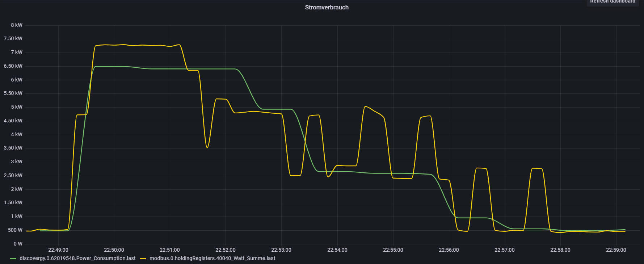
Task: Click the 22:56:00 time axis label
Action: [449, 250]
